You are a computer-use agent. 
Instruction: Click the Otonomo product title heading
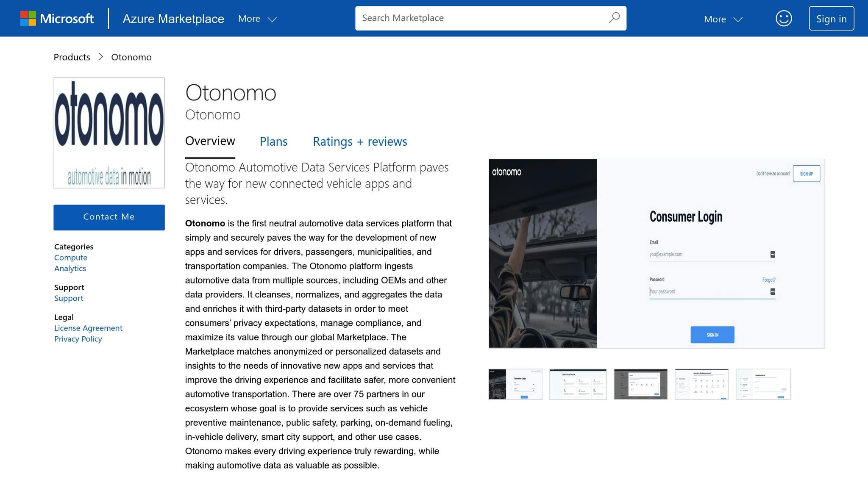click(x=231, y=92)
